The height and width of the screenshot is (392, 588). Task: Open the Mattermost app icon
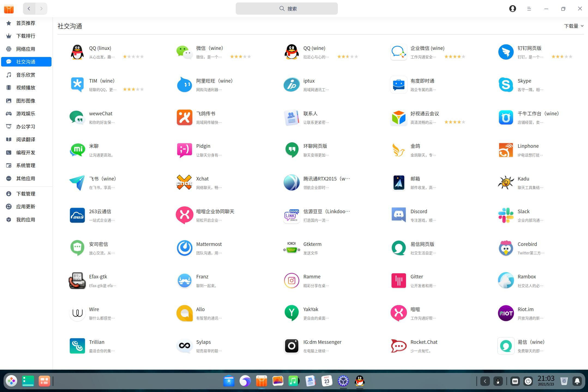coord(184,248)
